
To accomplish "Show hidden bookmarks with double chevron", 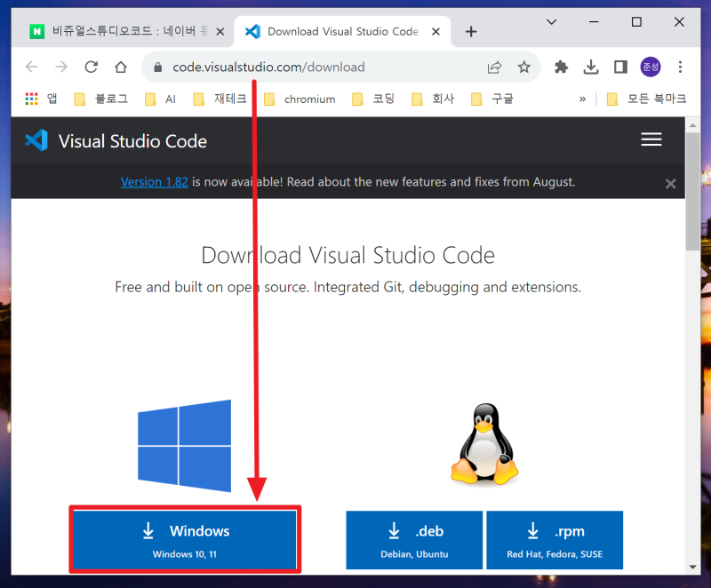I will (582, 99).
